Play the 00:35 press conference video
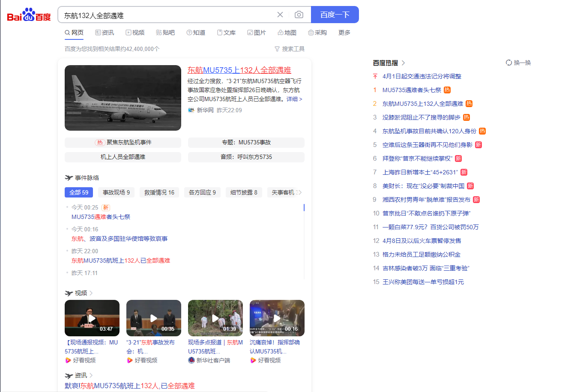565x392 pixels. (x=154, y=318)
